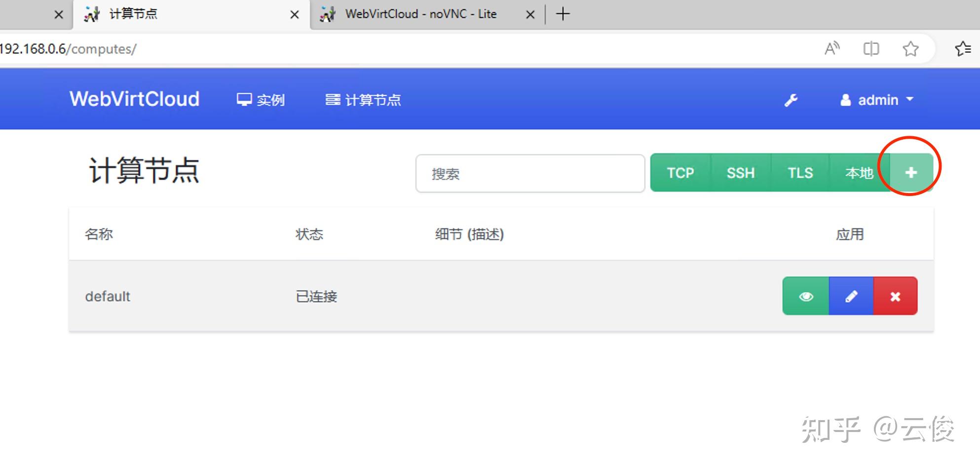
Task: Click the WebVirtCloud brand logo link
Action: coord(135,99)
